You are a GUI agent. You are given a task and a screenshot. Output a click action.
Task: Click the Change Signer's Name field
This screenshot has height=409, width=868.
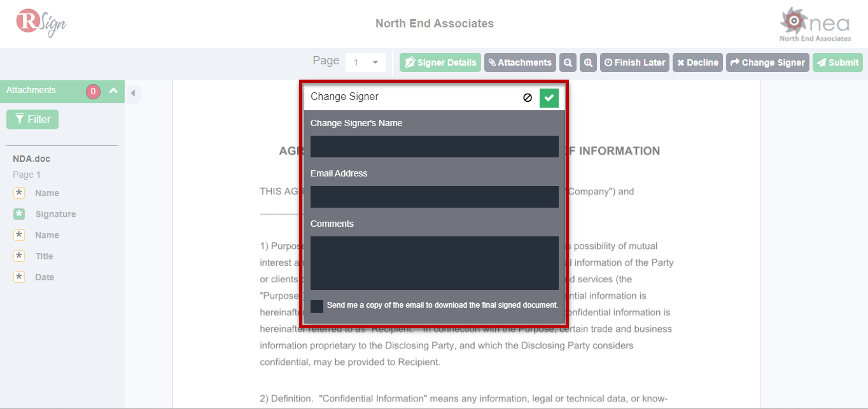434,147
